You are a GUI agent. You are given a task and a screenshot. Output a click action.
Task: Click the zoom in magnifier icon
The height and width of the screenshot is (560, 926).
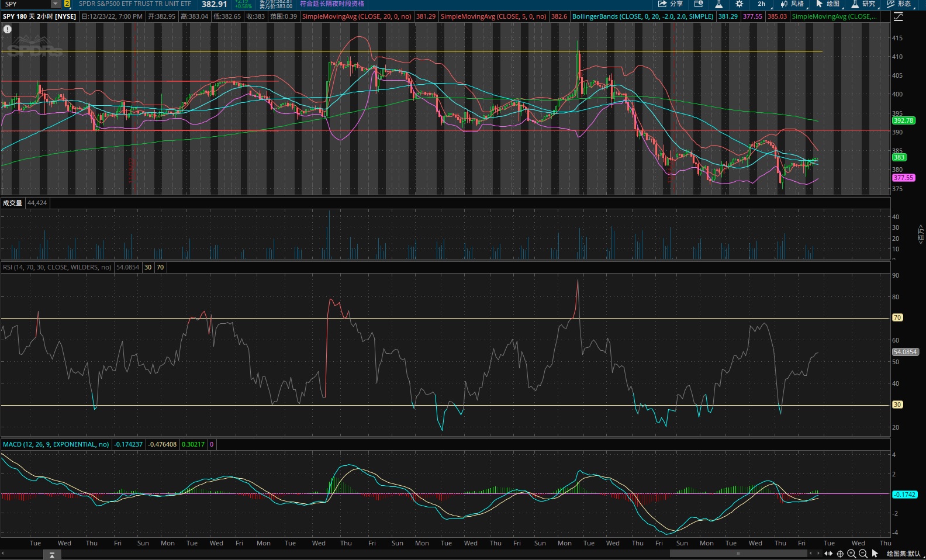tap(851, 554)
